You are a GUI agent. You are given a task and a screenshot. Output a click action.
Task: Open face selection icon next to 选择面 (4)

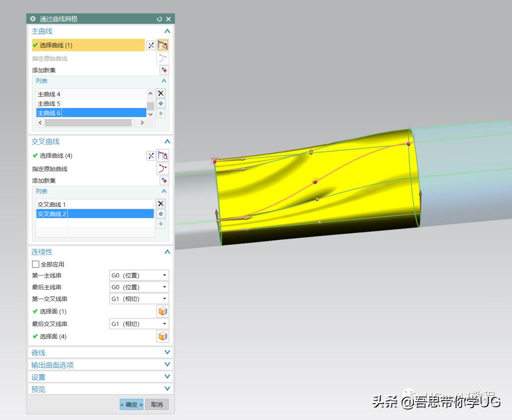[x=163, y=336]
